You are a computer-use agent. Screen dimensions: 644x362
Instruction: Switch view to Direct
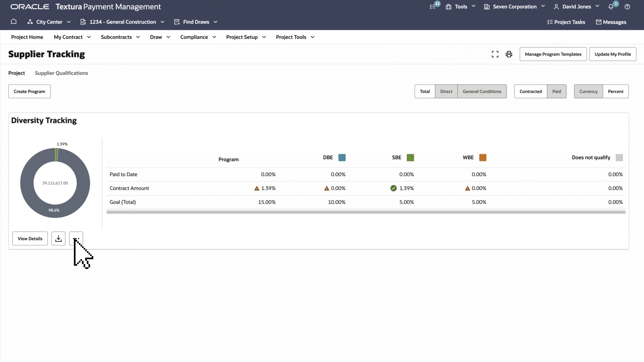click(446, 92)
